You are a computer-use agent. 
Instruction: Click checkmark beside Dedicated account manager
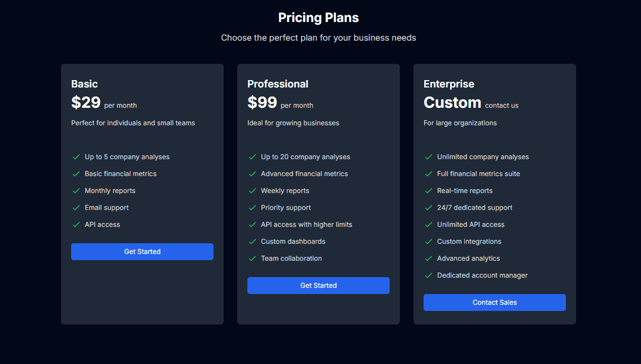click(429, 275)
